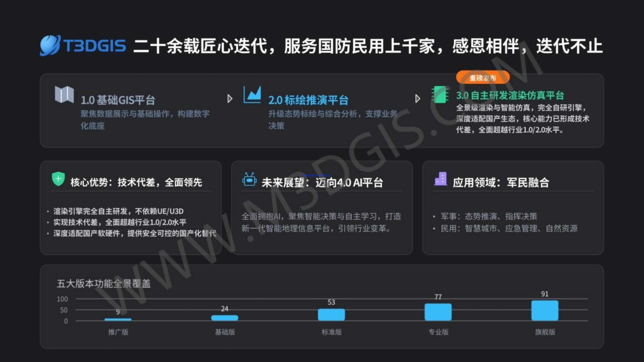This screenshot has height=362, width=644.
Task: Click the value 24 above 基础版 bar
Action: click(x=225, y=309)
